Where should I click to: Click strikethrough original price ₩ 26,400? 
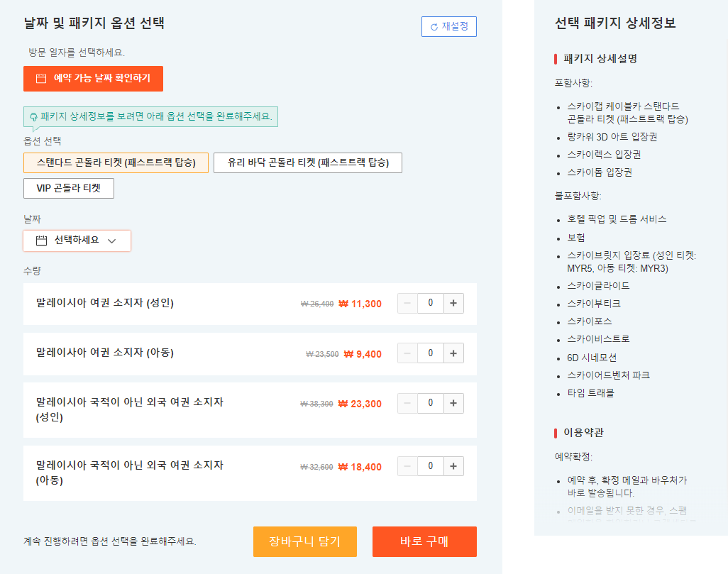(x=317, y=304)
